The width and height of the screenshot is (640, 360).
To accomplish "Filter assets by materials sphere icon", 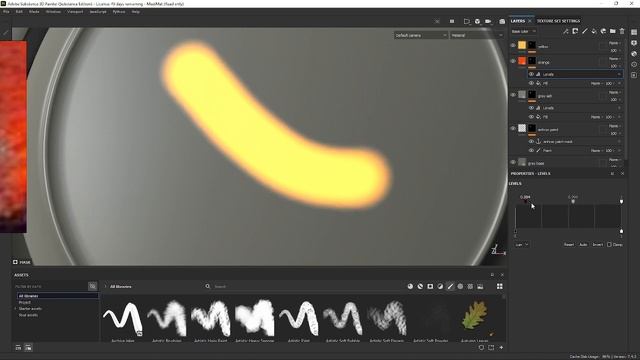I will click(410, 287).
